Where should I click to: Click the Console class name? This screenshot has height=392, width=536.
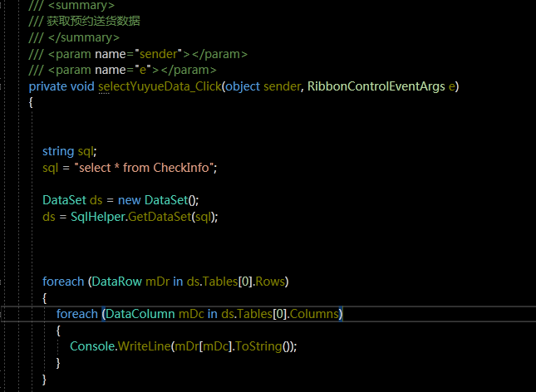pos(92,346)
